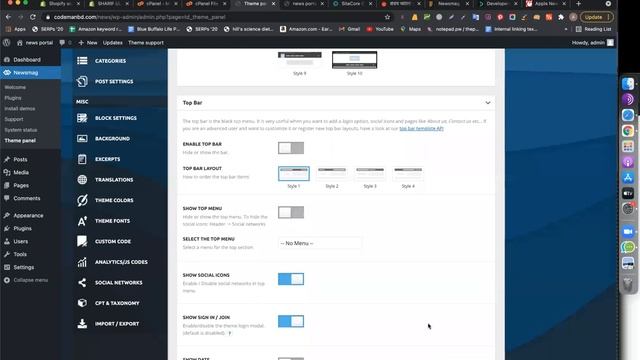Expand the bookmarks overflow chevron
Image resolution: width=640 pixels, height=360 pixels.
coord(566,29)
